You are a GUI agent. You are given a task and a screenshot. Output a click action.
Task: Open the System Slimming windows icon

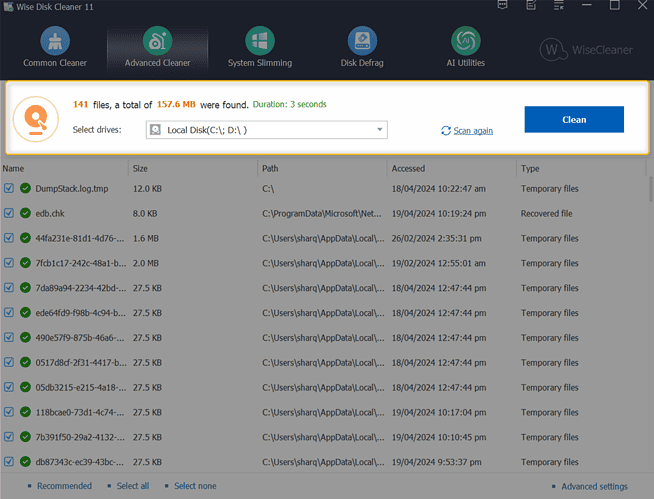pos(260,41)
